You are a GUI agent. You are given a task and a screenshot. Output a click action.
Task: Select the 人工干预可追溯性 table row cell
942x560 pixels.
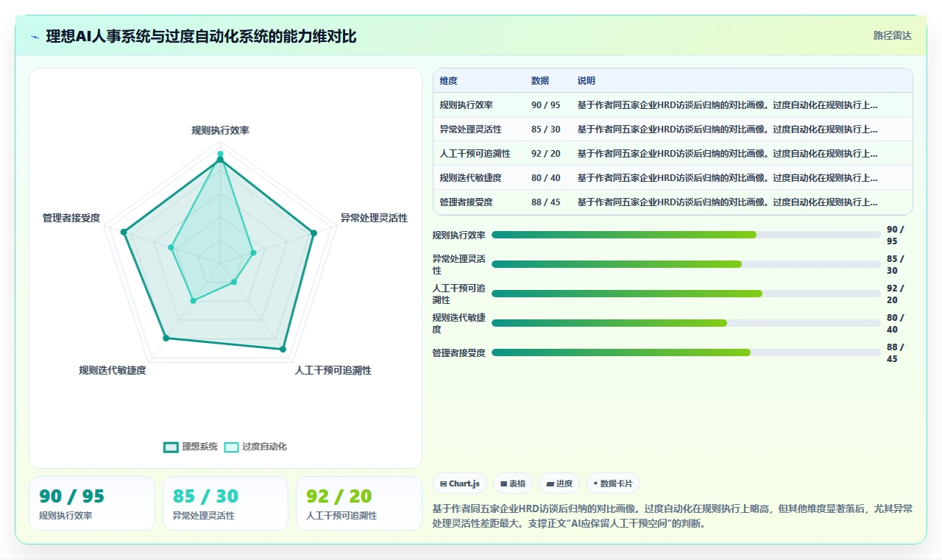coord(475,154)
